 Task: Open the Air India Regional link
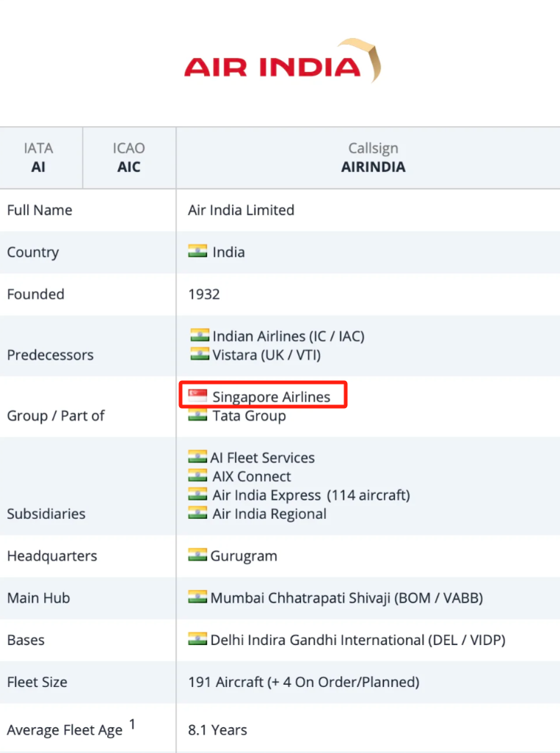[269, 514]
